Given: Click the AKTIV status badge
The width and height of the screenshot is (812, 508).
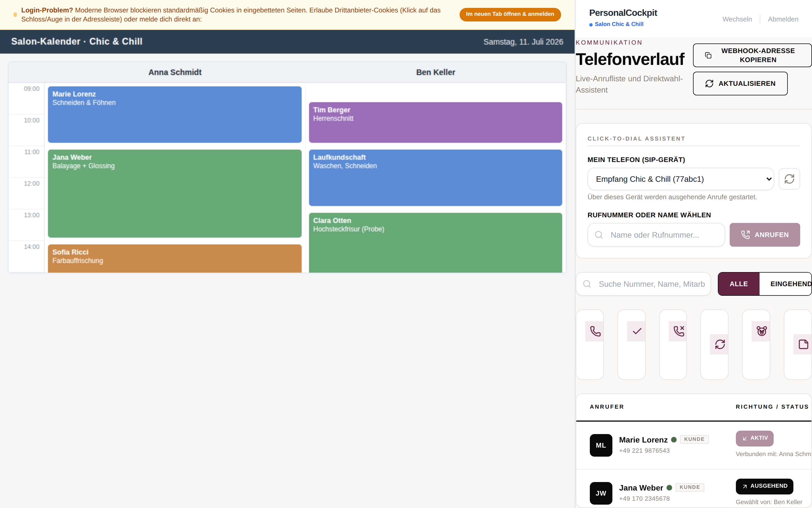Looking at the screenshot, I should (x=754, y=438).
